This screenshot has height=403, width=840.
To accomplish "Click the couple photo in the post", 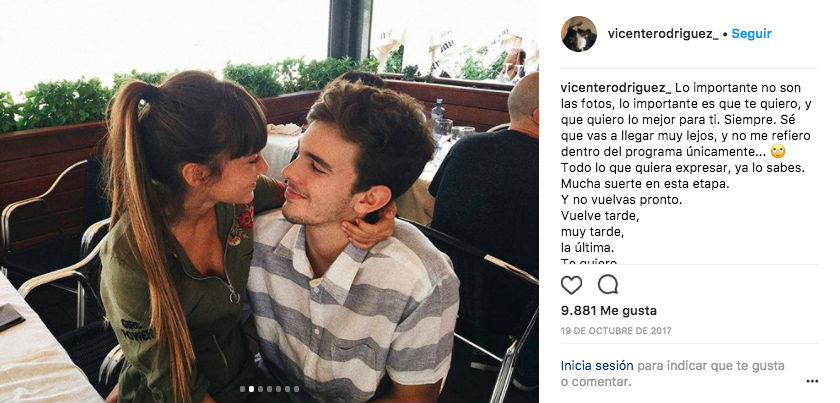I will tap(269, 202).
